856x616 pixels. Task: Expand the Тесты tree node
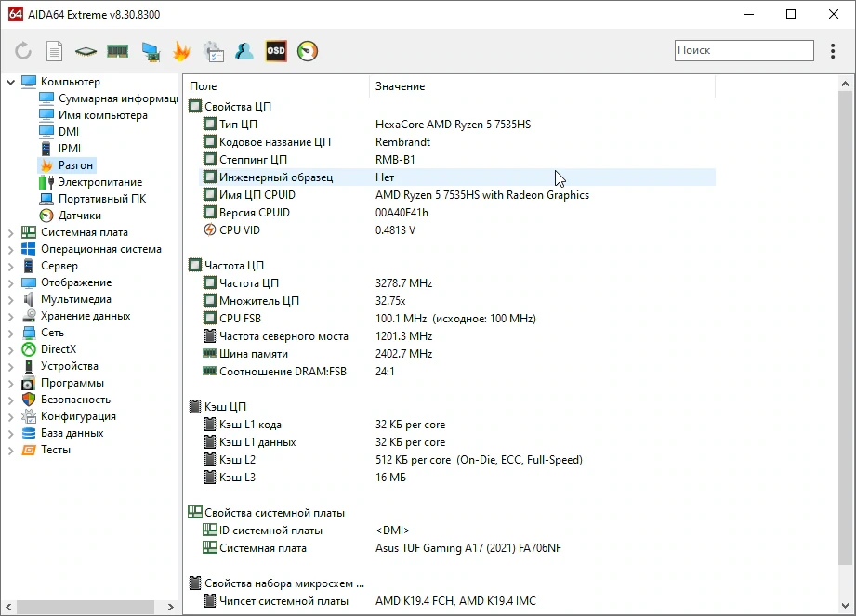(x=10, y=451)
